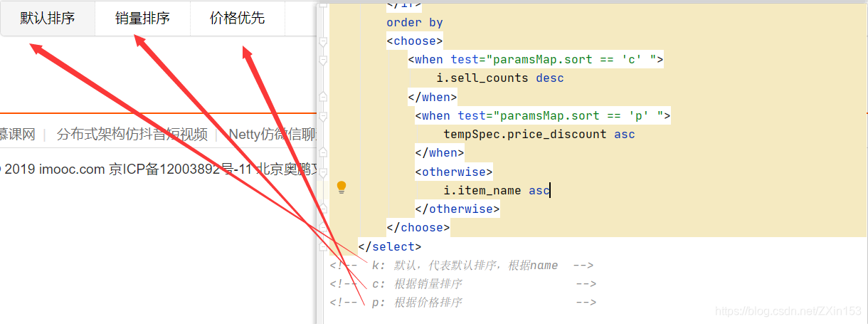
Task: Toggle fold marker at </when> after tempSpec.price_discount asc
Action: (323, 152)
